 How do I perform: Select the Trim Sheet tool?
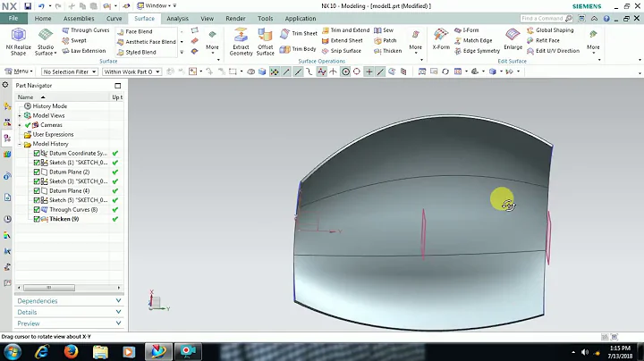(299, 34)
